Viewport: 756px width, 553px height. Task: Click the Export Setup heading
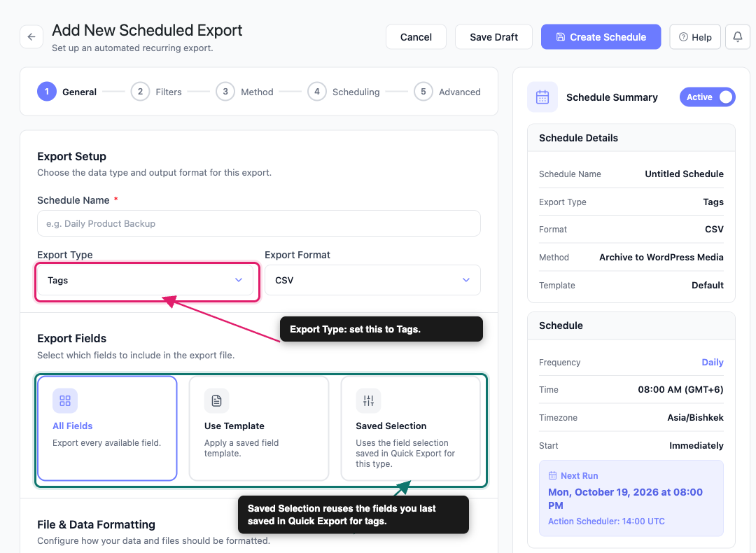[x=72, y=157]
